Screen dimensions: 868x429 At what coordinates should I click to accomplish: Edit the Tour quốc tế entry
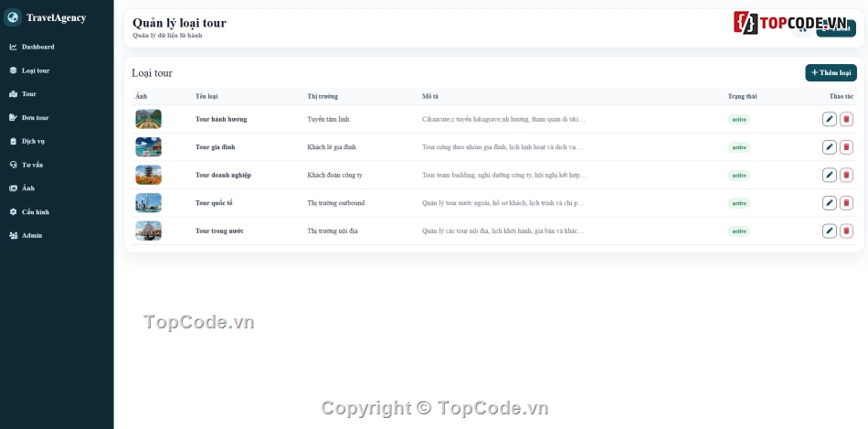click(830, 203)
